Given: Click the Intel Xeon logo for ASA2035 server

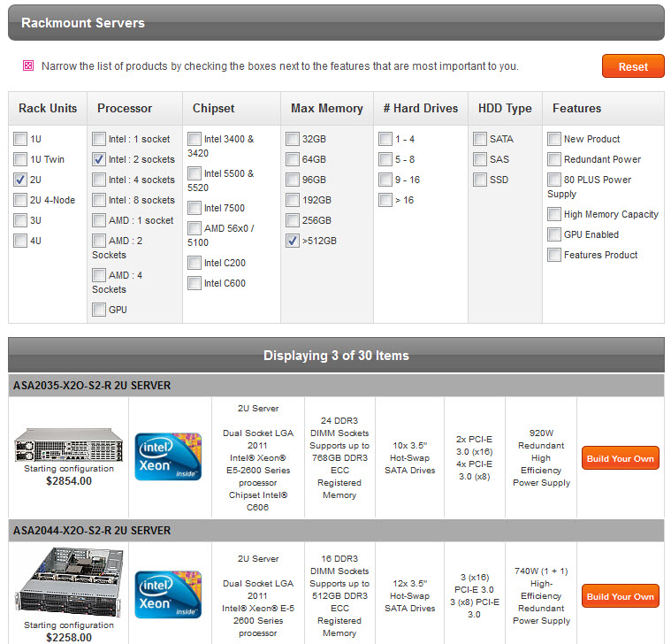Looking at the screenshot, I should 168,456.
